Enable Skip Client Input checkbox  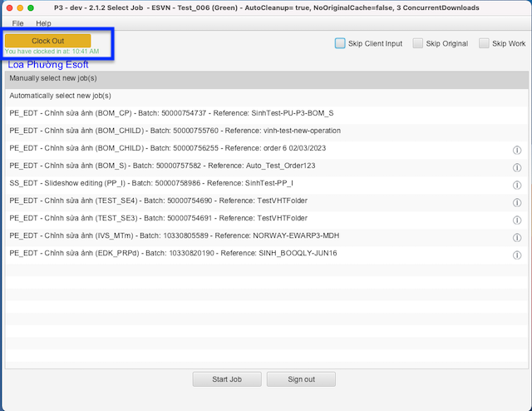pos(340,43)
